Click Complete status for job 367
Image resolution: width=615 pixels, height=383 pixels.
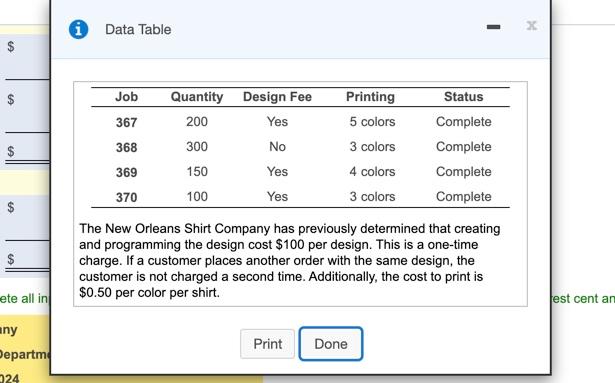[x=464, y=122]
